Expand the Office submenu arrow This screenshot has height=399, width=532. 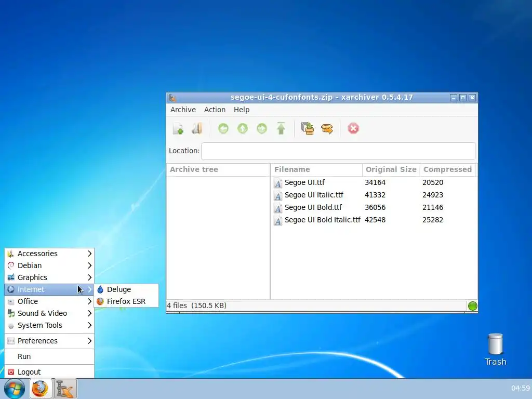coord(89,301)
